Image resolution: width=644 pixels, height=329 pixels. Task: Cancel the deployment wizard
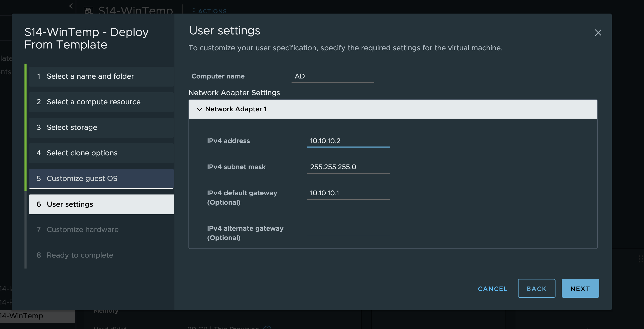pos(493,289)
